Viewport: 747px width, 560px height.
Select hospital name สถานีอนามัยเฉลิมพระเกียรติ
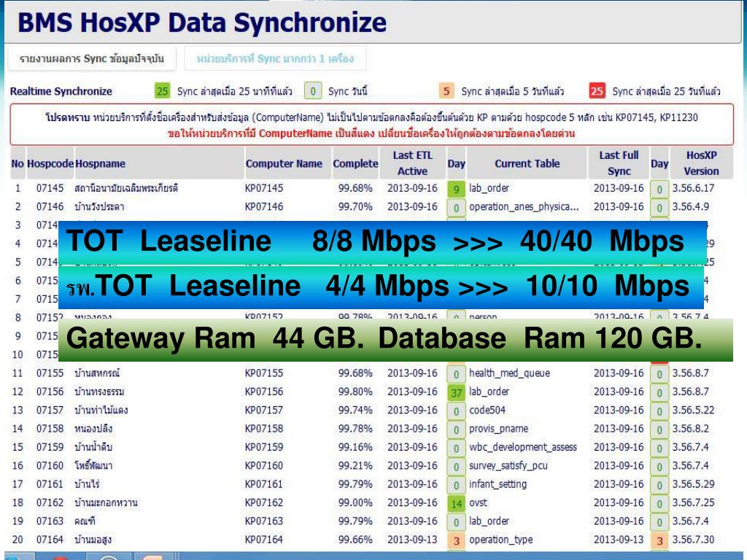[x=125, y=188]
